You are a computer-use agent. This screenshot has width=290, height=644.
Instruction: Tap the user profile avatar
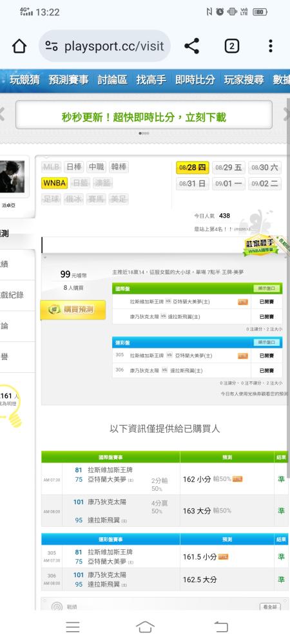point(12,176)
